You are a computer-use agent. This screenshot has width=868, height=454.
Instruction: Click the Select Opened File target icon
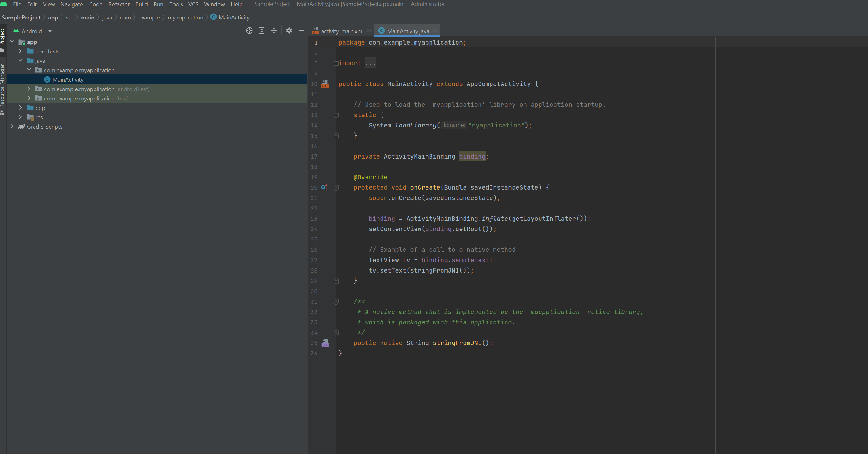click(249, 31)
